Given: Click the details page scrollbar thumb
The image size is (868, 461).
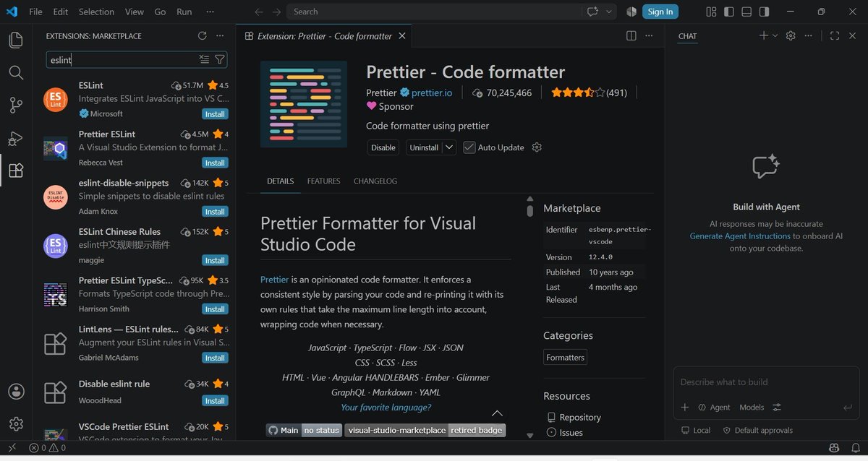Looking at the screenshot, I should coord(529,210).
